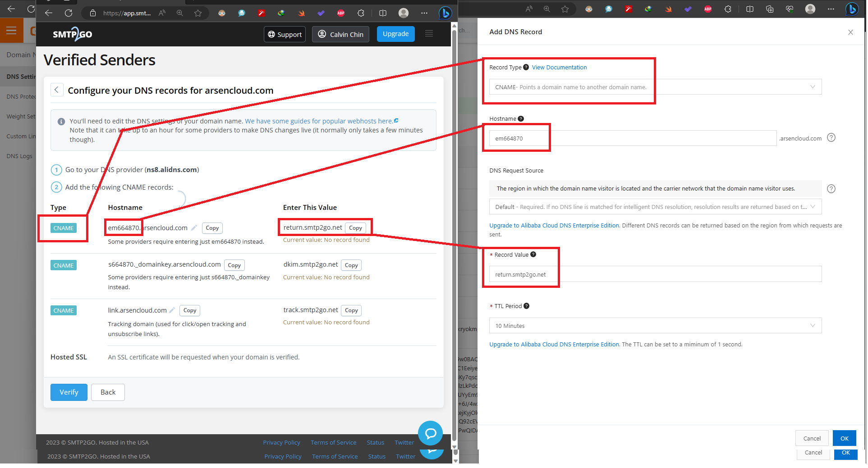Copy the link.arsencloud.com hostname

pos(190,310)
